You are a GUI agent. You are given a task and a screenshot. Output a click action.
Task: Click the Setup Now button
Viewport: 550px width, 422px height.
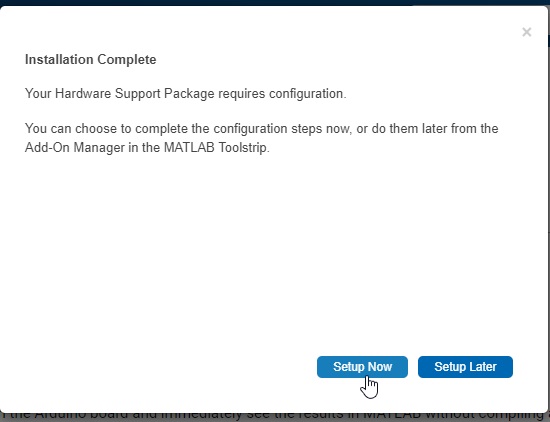click(362, 367)
